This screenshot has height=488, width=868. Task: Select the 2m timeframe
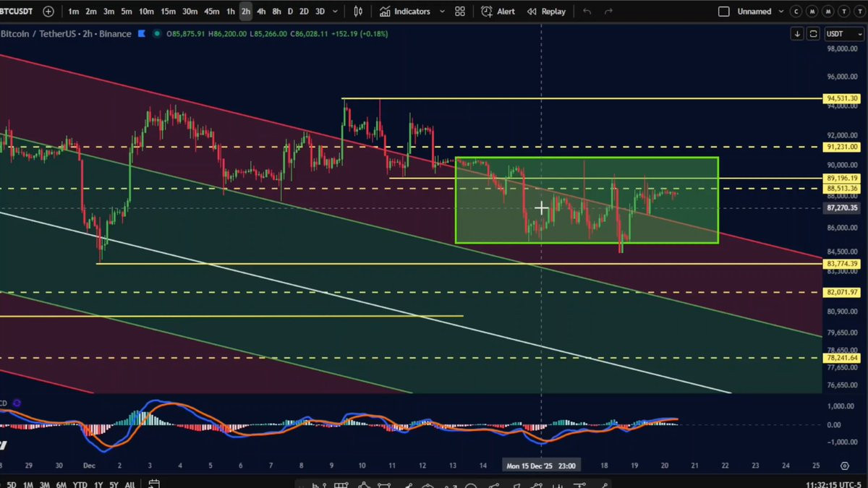tap(91, 12)
